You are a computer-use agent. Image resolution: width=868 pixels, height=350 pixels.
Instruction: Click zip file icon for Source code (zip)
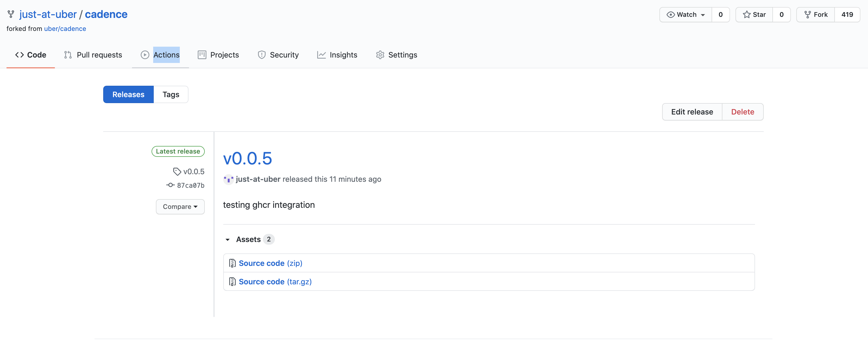(232, 263)
